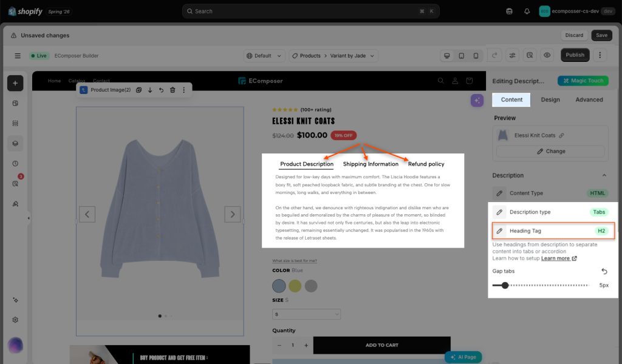Open Shopify notifications bell
The height and width of the screenshot is (364, 622).
(527, 12)
